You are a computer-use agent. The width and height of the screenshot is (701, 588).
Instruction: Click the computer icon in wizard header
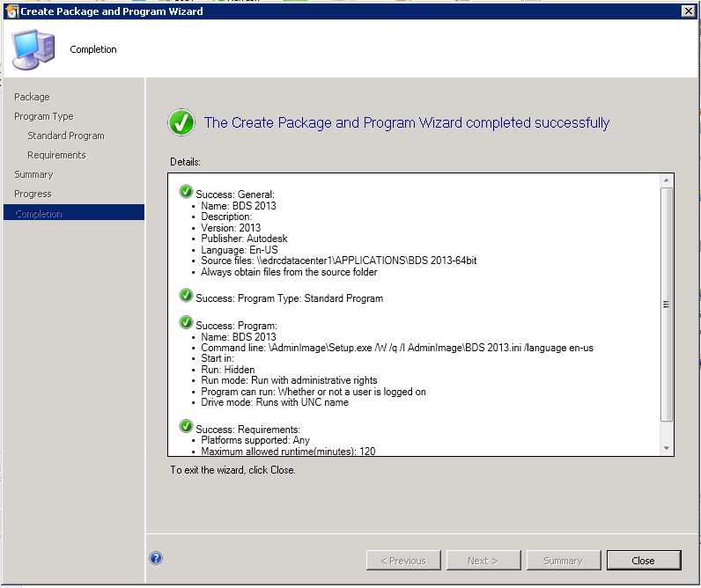pyautogui.click(x=33, y=49)
